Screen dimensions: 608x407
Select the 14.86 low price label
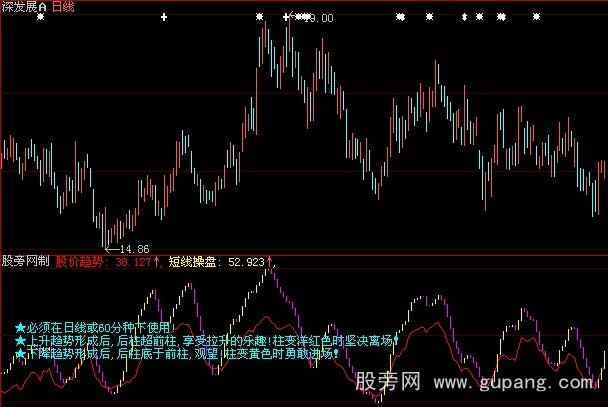(134, 248)
